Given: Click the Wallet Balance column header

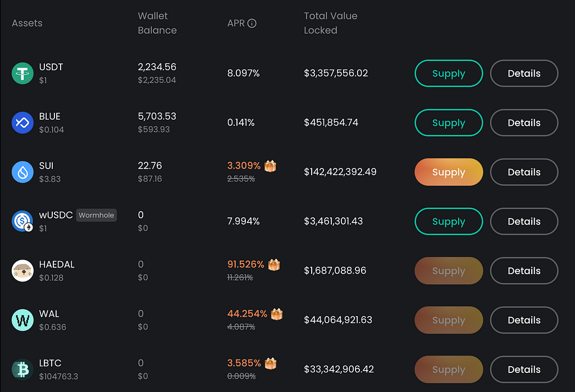Looking at the screenshot, I should pos(157,23).
